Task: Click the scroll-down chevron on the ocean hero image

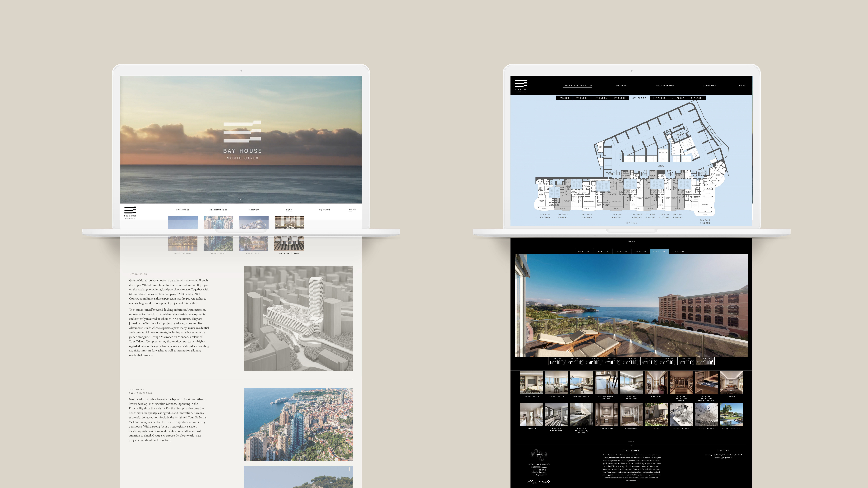Action: (241, 199)
